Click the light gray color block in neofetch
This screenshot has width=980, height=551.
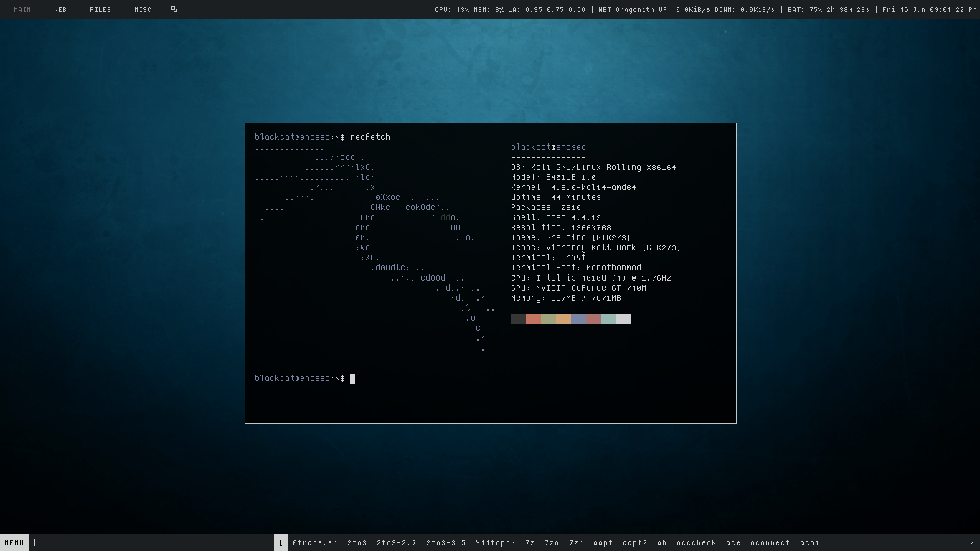(623, 319)
